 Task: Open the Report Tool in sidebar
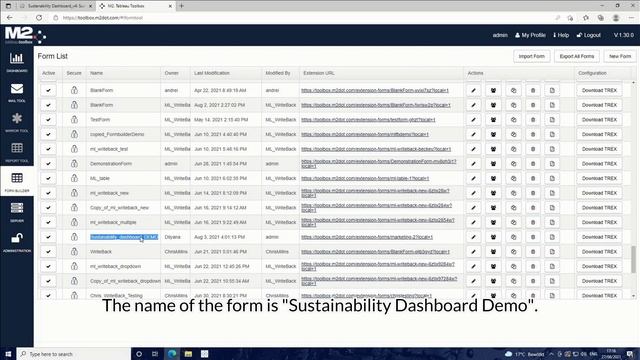17,152
